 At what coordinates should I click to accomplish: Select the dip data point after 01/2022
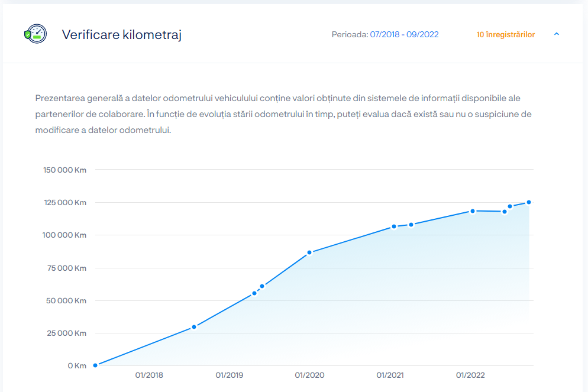(x=505, y=212)
